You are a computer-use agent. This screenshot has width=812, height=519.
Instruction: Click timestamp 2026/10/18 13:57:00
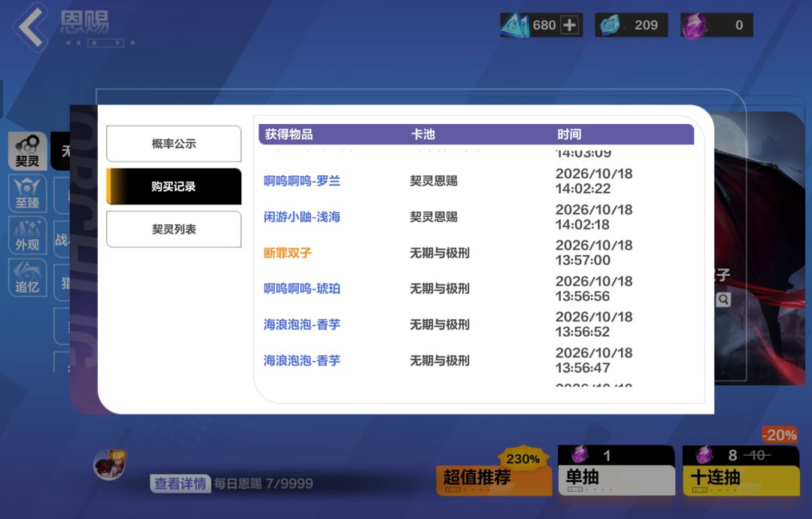pyautogui.click(x=594, y=253)
